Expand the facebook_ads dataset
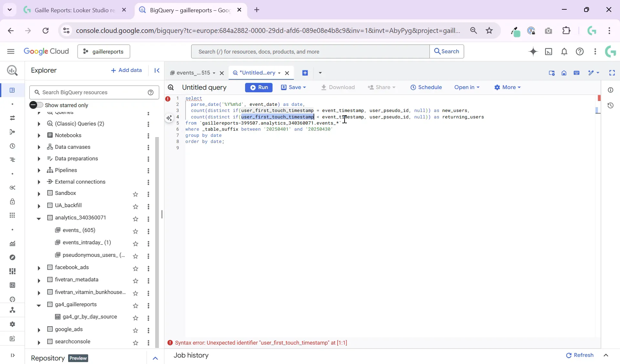The image size is (620, 364). pyautogui.click(x=38, y=268)
